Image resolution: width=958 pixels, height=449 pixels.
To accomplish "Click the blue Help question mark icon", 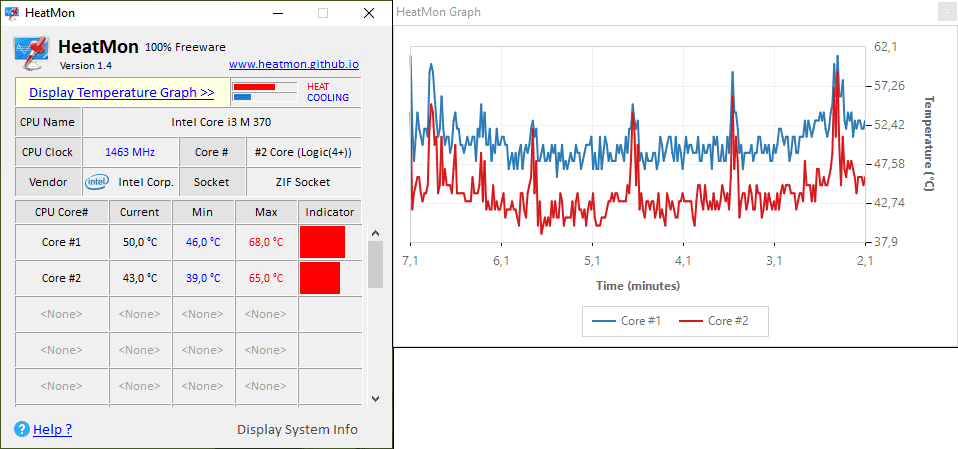I will click(x=21, y=429).
